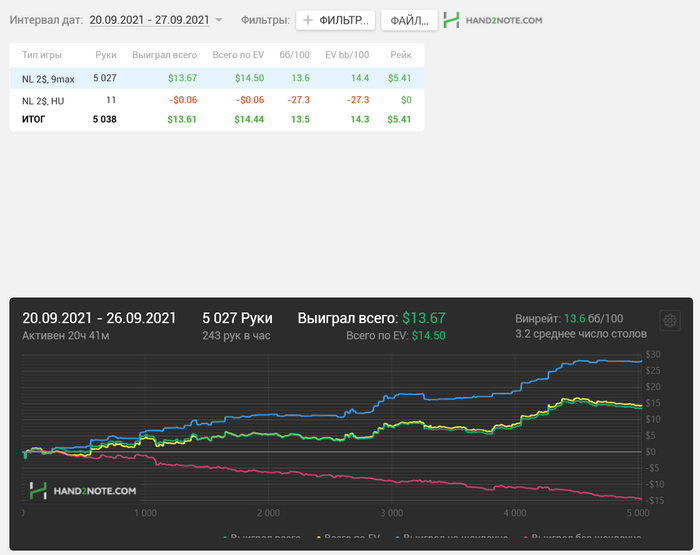Click the $5.41 rake cell in 9max row
700x555 pixels.
point(400,78)
